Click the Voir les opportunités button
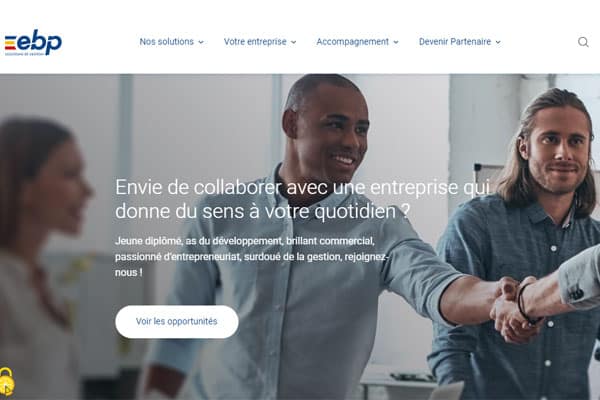Viewport: 600px width, 400px height. pos(177,322)
